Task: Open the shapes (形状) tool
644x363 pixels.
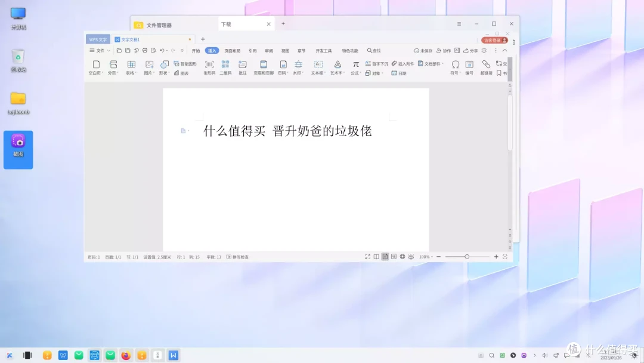Action: pyautogui.click(x=165, y=67)
